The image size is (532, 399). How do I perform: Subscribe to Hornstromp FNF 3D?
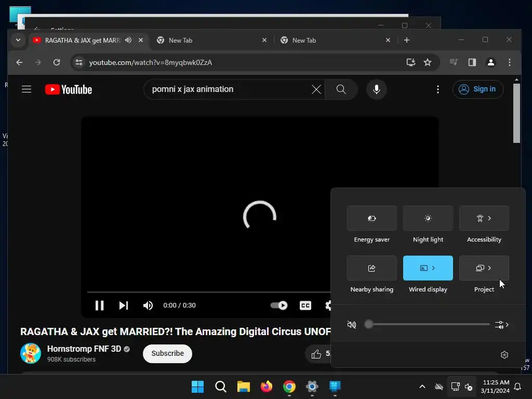(x=168, y=353)
